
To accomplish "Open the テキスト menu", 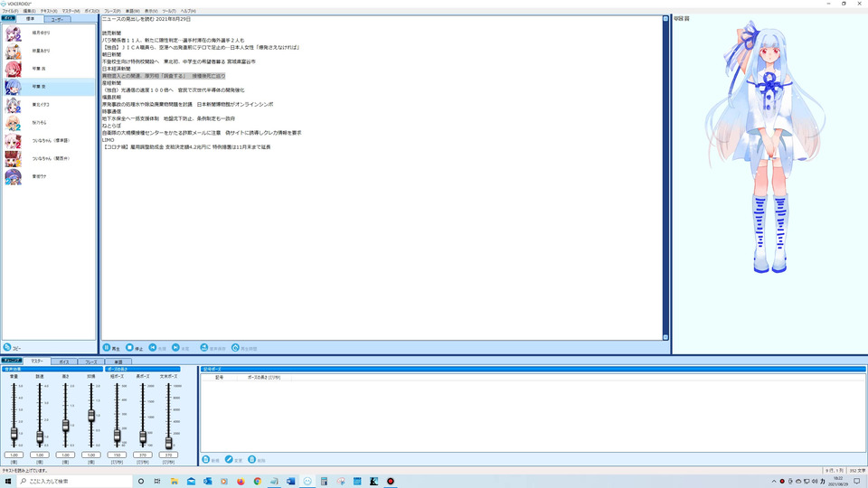I will click(49, 11).
